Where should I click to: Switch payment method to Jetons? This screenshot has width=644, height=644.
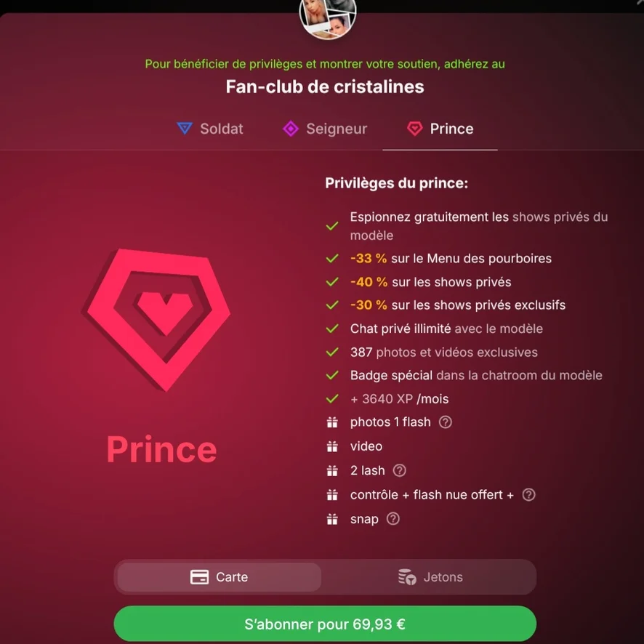pyautogui.click(x=430, y=577)
